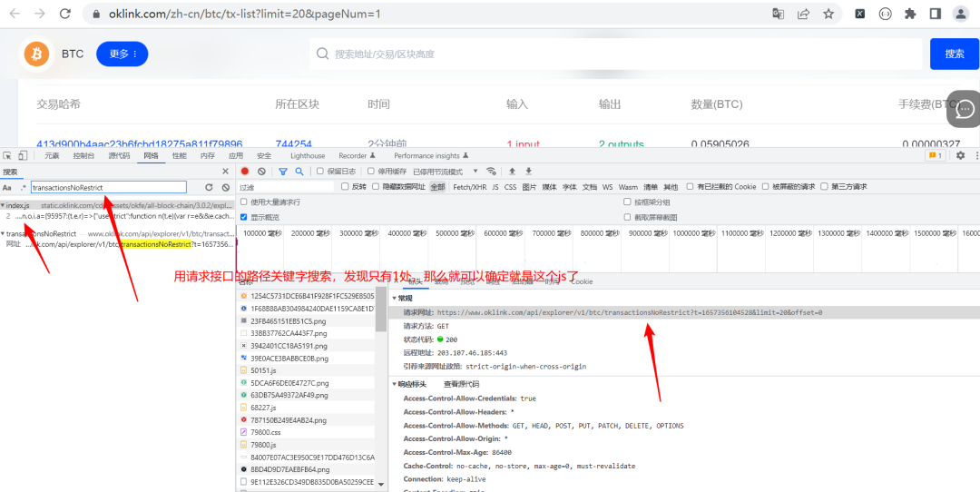The height and width of the screenshot is (492, 980).
Task: Click the orange Bitcoin logo
Action: pos(37,54)
